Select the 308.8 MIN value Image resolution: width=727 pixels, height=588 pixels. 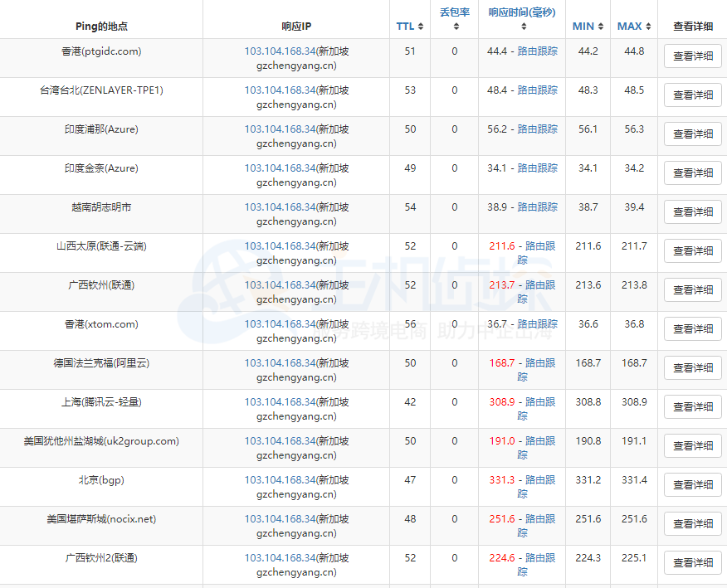[588, 401]
